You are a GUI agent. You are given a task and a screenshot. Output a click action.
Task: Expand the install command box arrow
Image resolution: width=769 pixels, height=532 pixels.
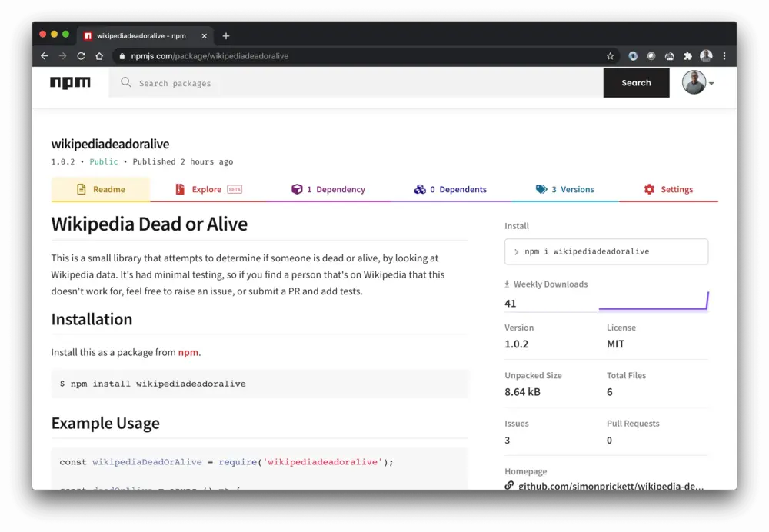point(516,251)
